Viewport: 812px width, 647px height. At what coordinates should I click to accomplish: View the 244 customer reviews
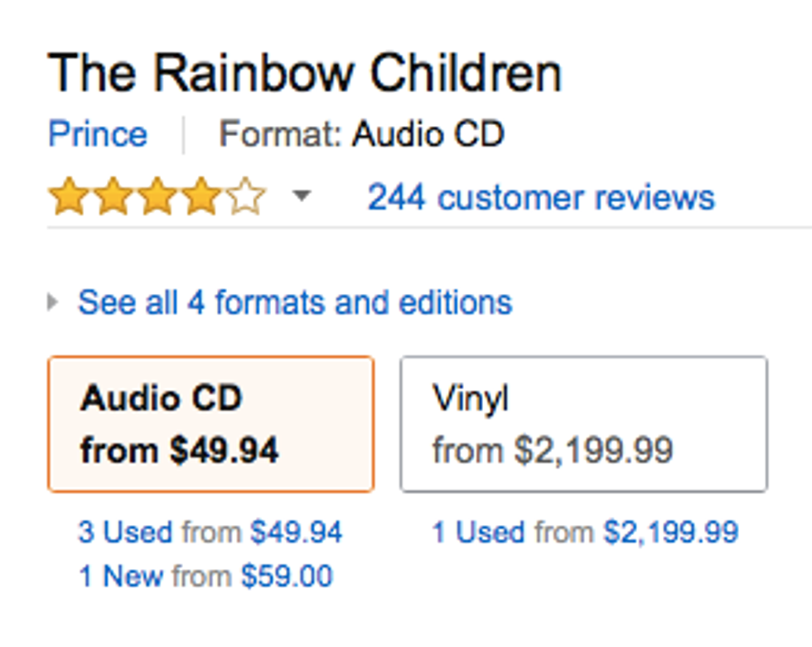(x=541, y=198)
